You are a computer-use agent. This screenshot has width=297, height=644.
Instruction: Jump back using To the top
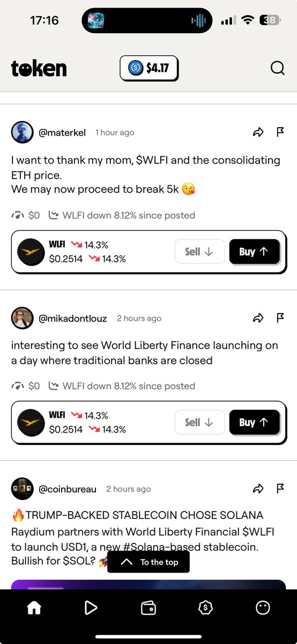[148, 562]
